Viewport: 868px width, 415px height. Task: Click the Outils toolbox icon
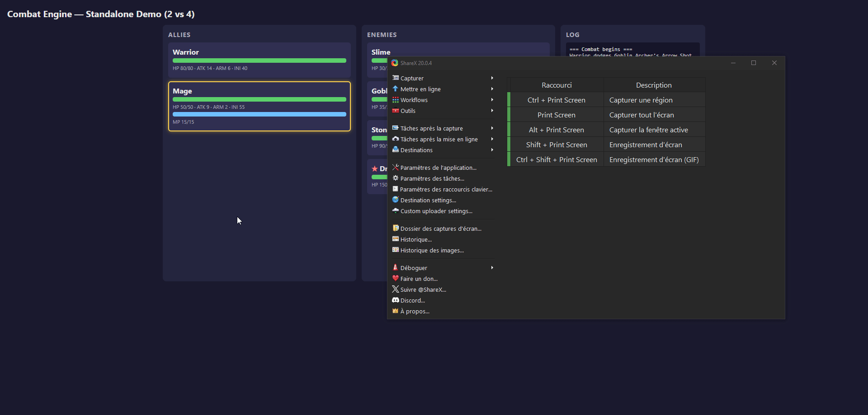(x=396, y=111)
